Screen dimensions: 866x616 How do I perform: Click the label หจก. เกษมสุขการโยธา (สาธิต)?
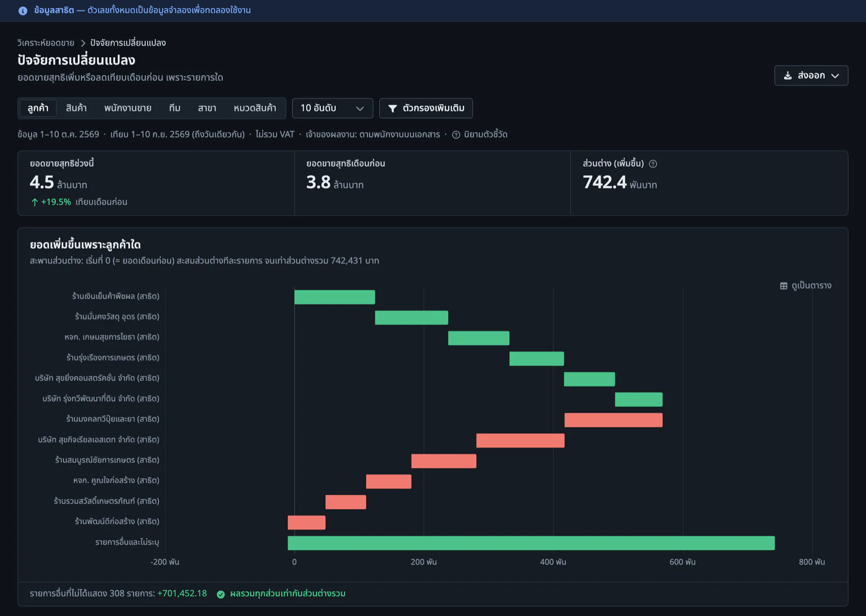(112, 337)
